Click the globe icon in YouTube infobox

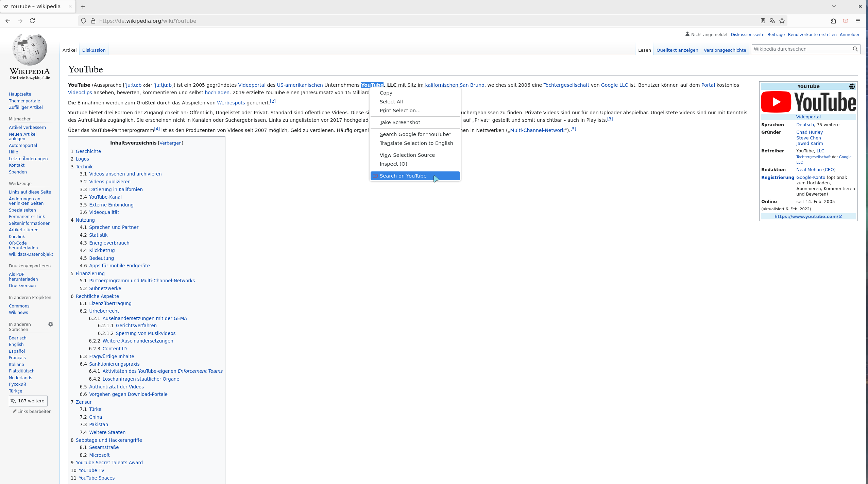click(x=852, y=86)
